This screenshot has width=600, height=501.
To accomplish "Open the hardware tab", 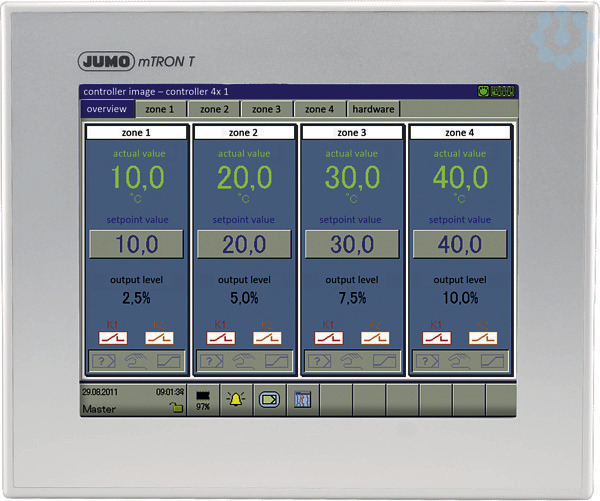I will (x=373, y=109).
